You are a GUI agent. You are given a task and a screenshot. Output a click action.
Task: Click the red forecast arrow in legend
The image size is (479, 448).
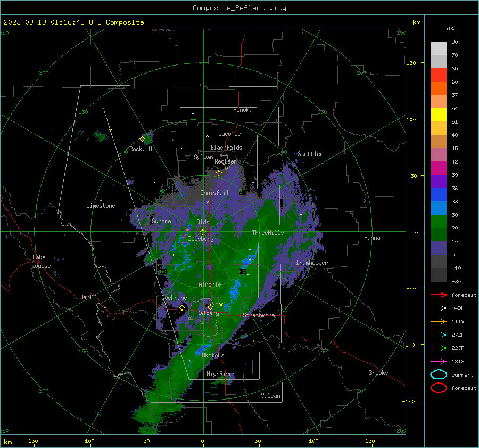click(x=439, y=295)
